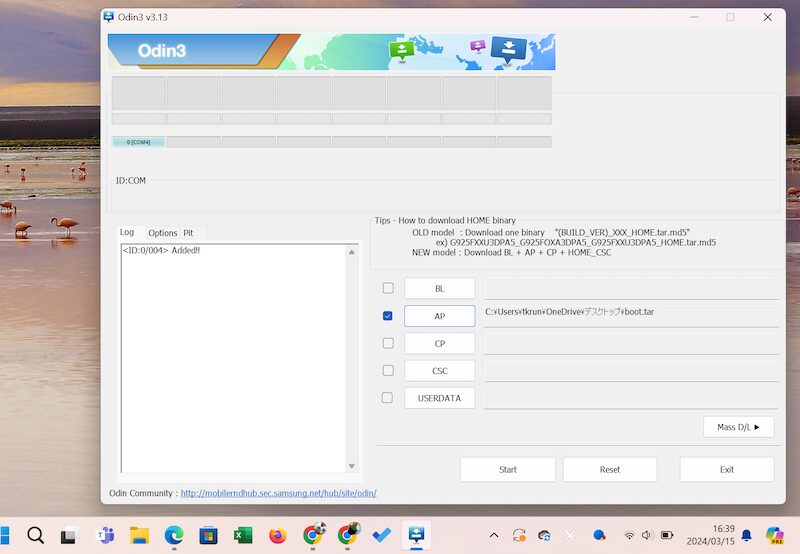The height and width of the screenshot is (554, 800).
Task: Open Microsoft Edge in the taskbar
Action: click(x=173, y=535)
